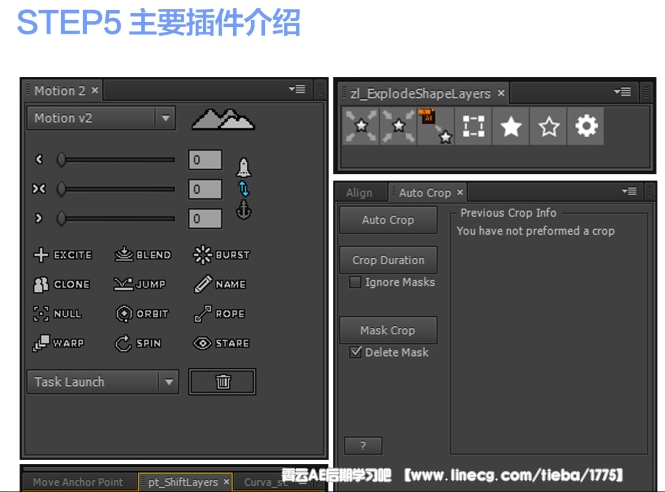This screenshot has width=665, height=492.
Task: Apply the Jump tool
Action: 140,284
